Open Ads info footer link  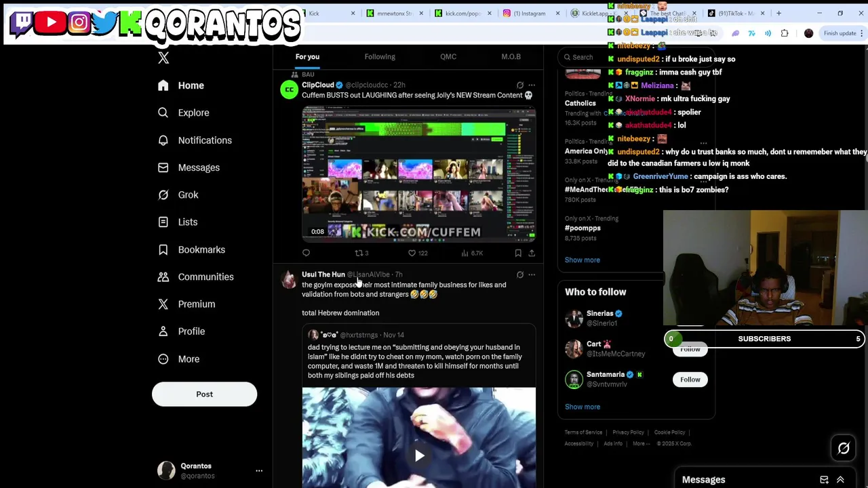pyautogui.click(x=613, y=444)
